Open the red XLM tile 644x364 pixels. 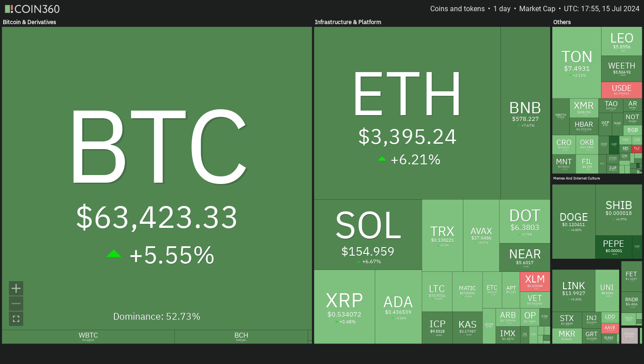pos(535,281)
